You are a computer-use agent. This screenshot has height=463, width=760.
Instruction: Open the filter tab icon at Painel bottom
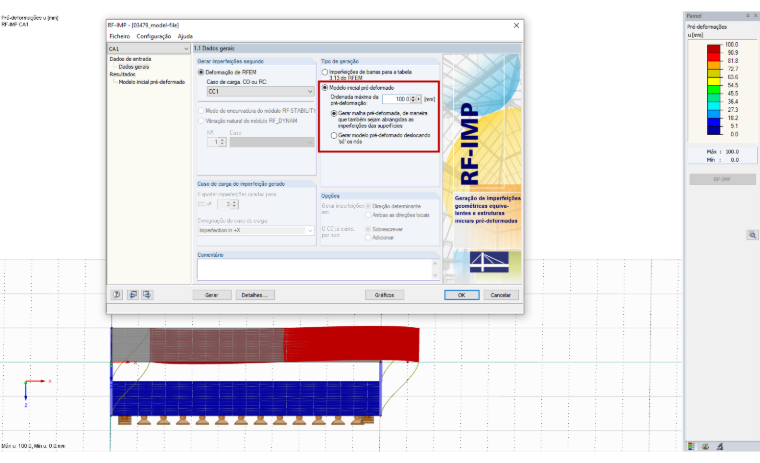pos(720,446)
